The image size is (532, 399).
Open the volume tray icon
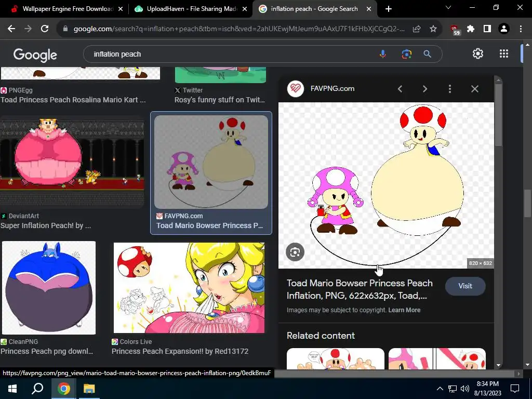[465, 389]
